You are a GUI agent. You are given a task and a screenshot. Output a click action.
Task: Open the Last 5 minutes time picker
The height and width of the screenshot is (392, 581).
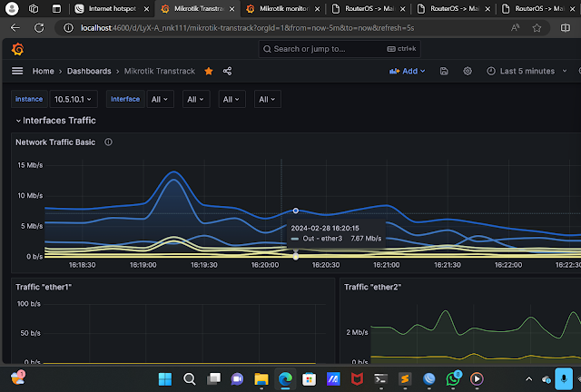tap(527, 71)
